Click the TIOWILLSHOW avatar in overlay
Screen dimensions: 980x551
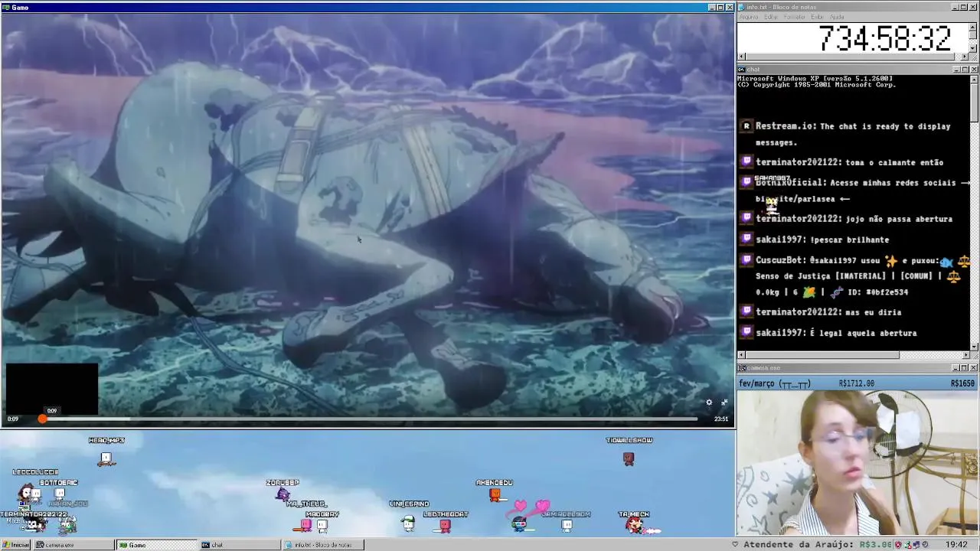pos(629,458)
